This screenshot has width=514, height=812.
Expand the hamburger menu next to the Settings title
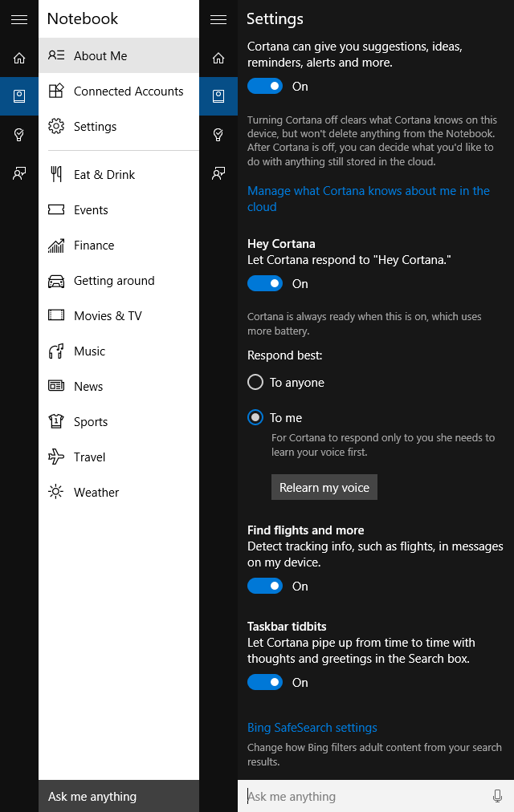coord(218,19)
